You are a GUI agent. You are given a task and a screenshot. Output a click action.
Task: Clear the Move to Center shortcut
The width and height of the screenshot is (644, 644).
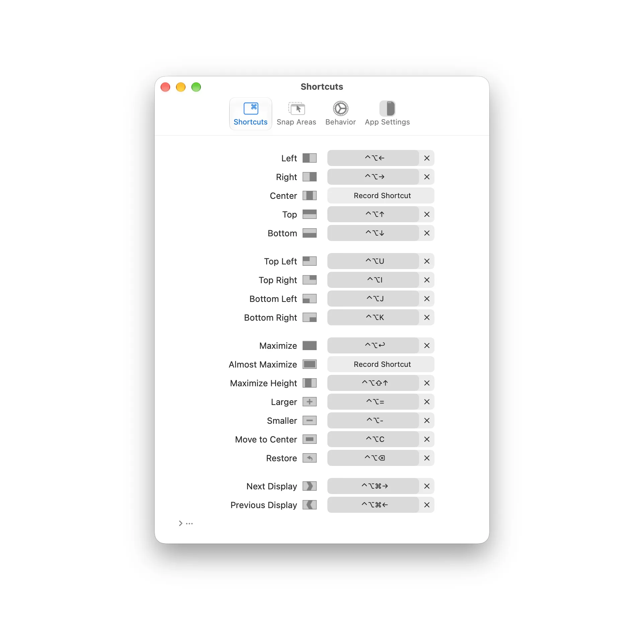click(427, 439)
